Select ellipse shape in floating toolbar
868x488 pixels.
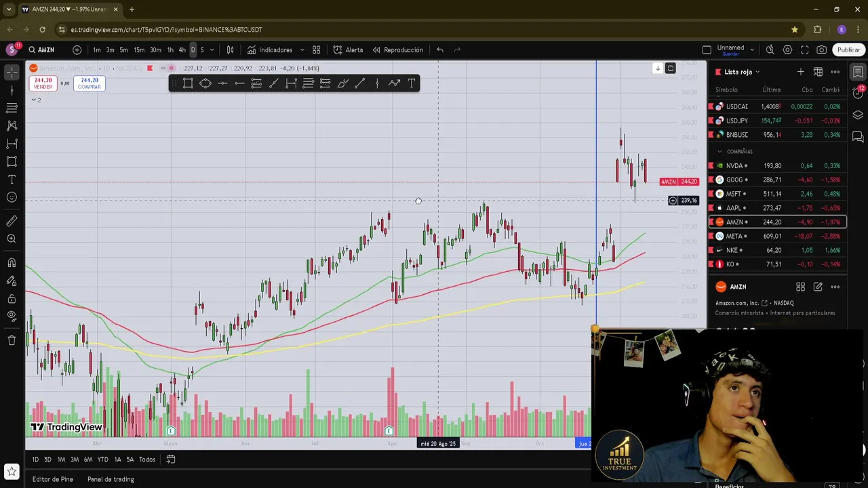tap(205, 83)
